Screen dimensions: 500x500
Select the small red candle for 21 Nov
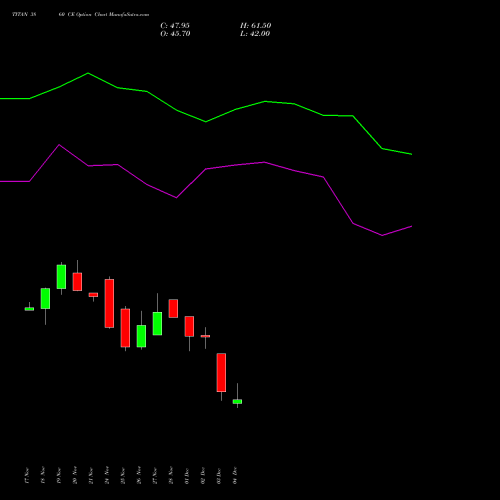coord(93,295)
